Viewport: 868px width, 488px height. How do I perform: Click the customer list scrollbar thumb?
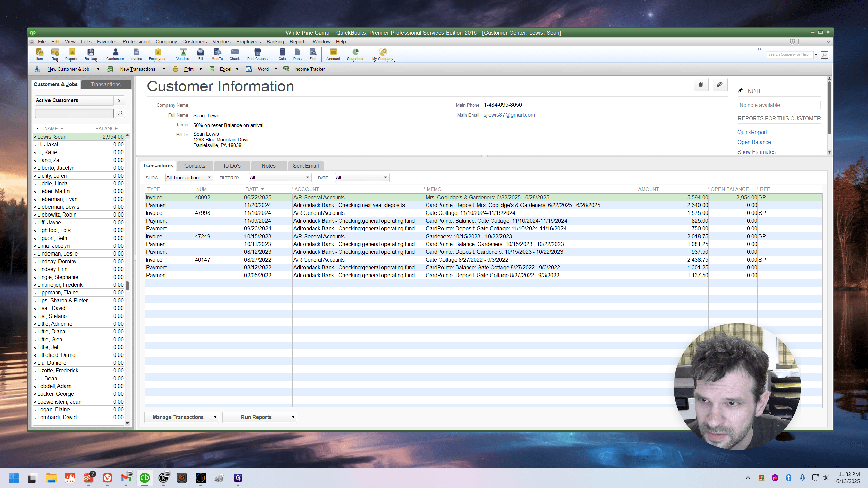coord(127,285)
